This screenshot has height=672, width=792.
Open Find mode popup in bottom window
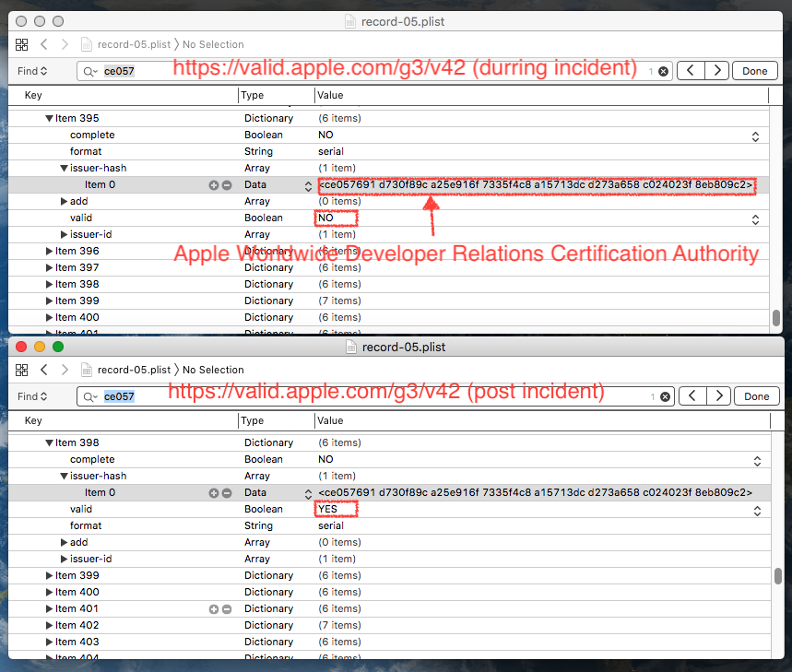[x=32, y=396]
